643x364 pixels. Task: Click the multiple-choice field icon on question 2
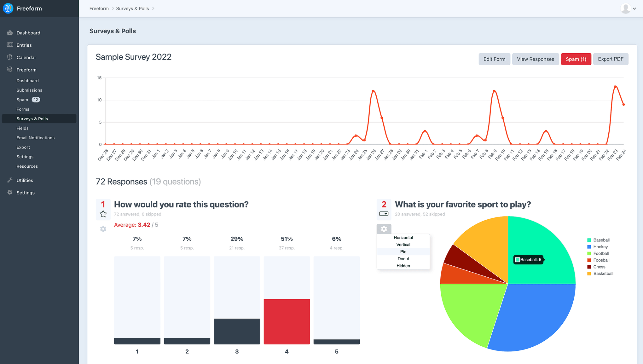[x=384, y=213]
